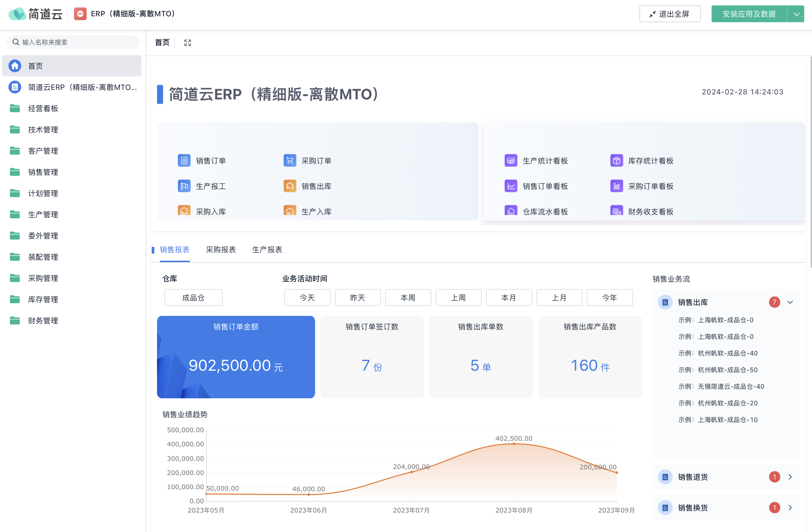This screenshot has height=532, width=812.
Task: Open the 库存统计看板 inventory dashboard icon
Action: 616,160
